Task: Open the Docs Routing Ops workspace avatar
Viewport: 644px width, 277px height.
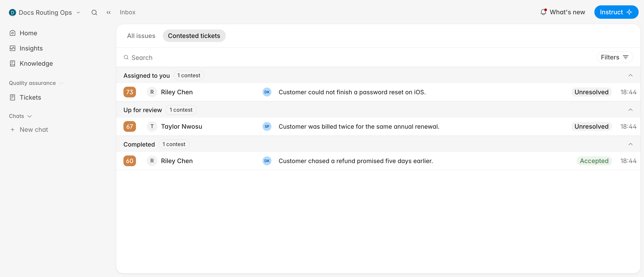Action: click(x=12, y=13)
